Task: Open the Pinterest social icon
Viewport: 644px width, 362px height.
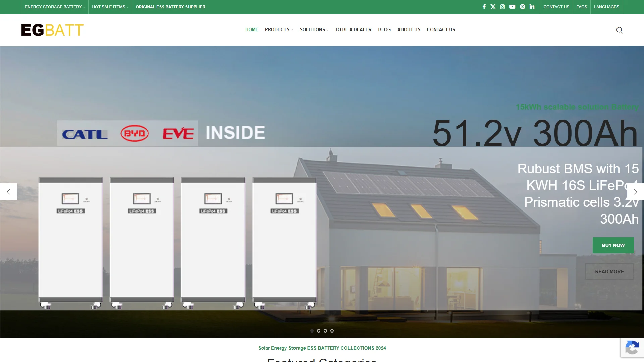Action: pyautogui.click(x=523, y=7)
